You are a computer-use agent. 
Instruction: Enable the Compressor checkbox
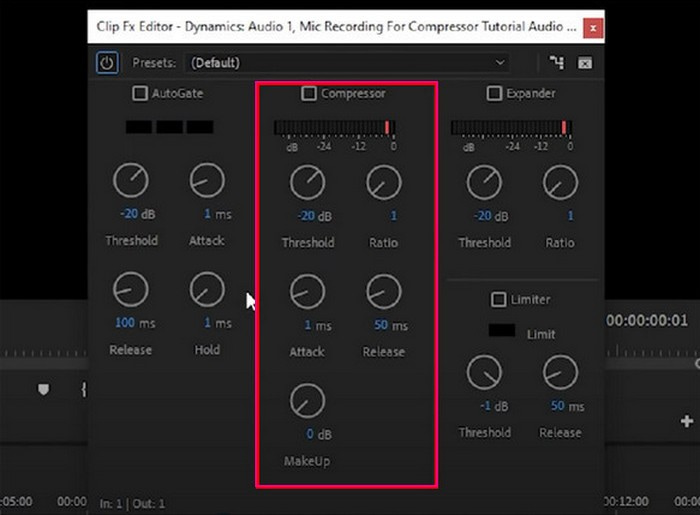click(x=308, y=93)
